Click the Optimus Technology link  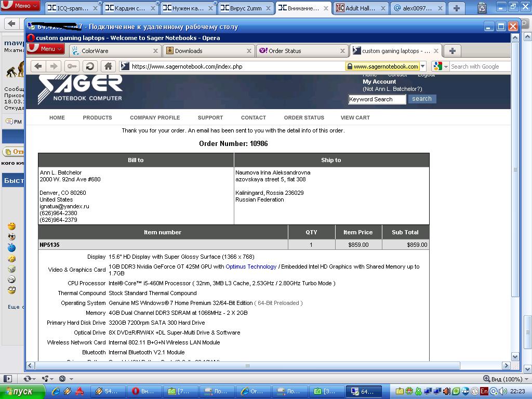(251, 267)
